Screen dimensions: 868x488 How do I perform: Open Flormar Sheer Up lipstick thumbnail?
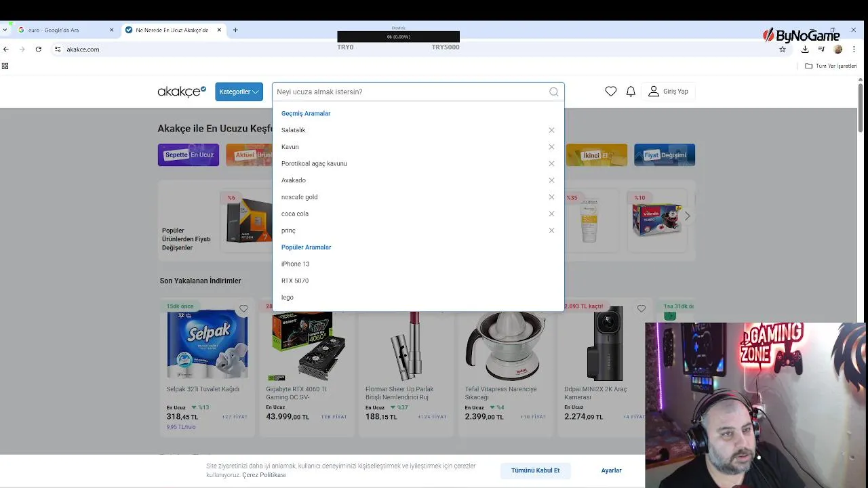[407, 344]
